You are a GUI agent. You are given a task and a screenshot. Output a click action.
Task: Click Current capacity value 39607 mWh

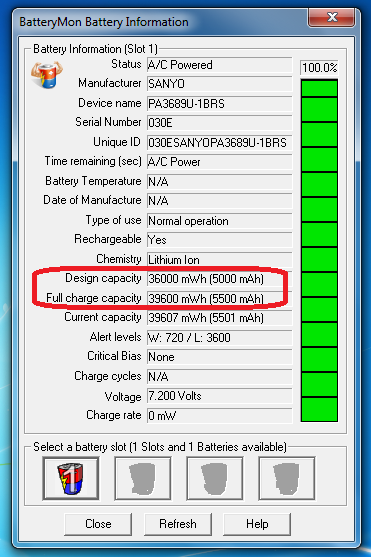220,318
